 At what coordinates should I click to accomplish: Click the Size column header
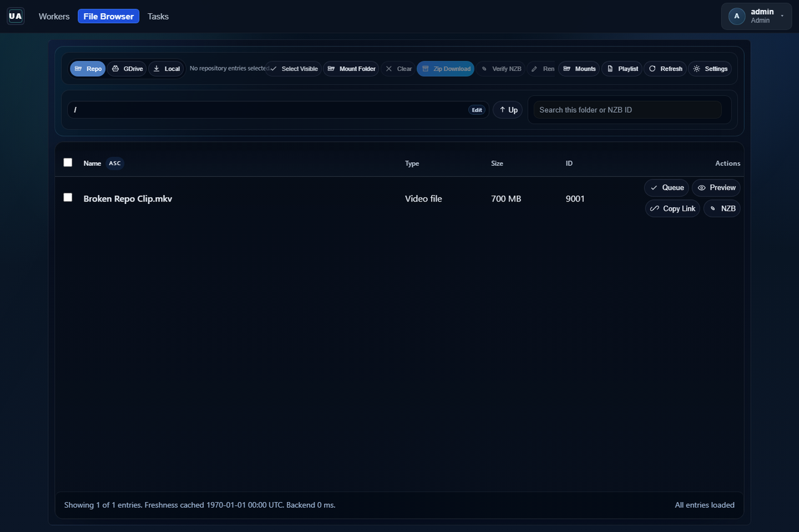(497, 163)
